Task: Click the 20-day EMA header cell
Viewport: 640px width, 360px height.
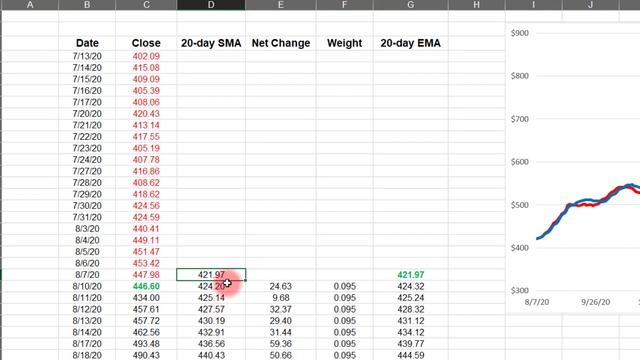Action: pyautogui.click(x=411, y=43)
